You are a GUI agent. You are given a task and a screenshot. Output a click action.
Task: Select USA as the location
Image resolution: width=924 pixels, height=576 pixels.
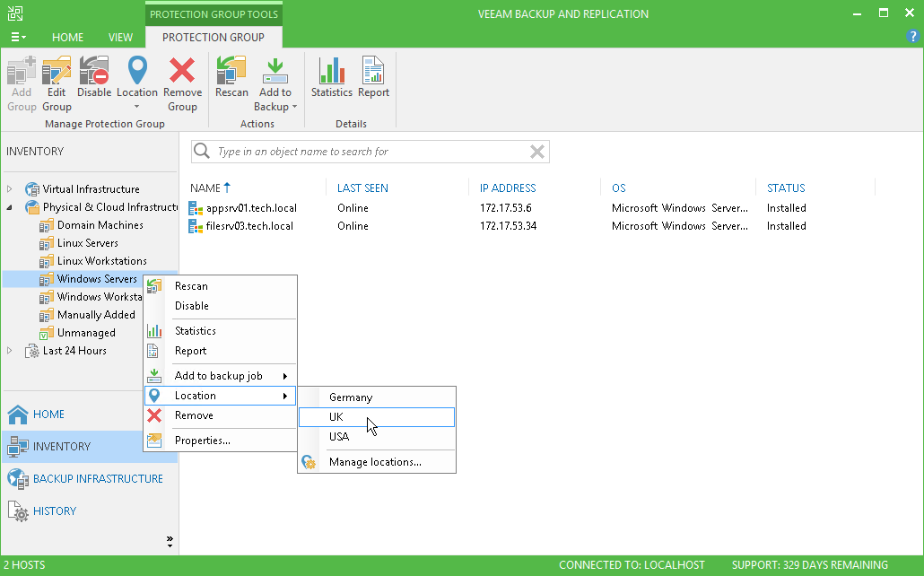pyautogui.click(x=377, y=437)
